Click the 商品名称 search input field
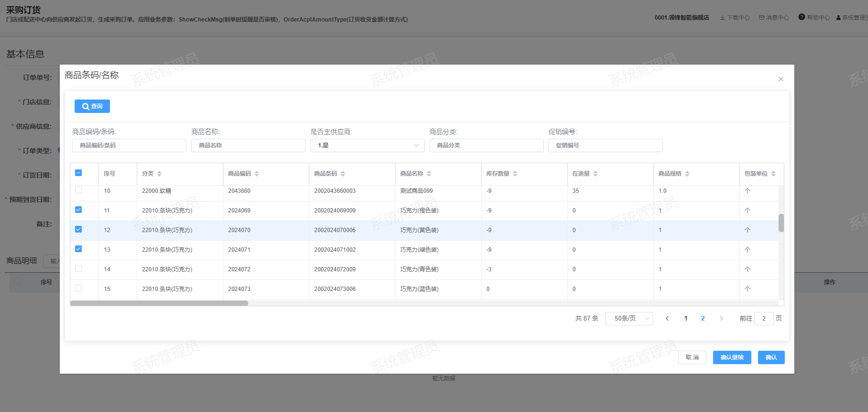The height and width of the screenshot is (412, 868). pyautogui.click(x=248, y=145)
